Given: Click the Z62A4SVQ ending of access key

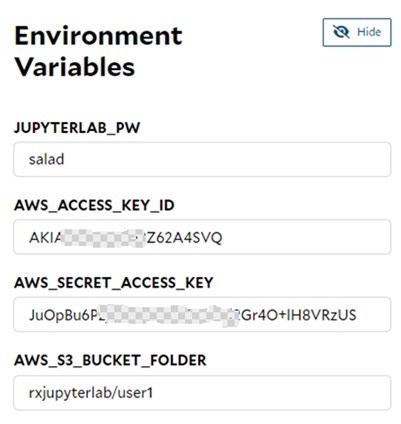Looking at the screenshot, I should click(184, 238).
